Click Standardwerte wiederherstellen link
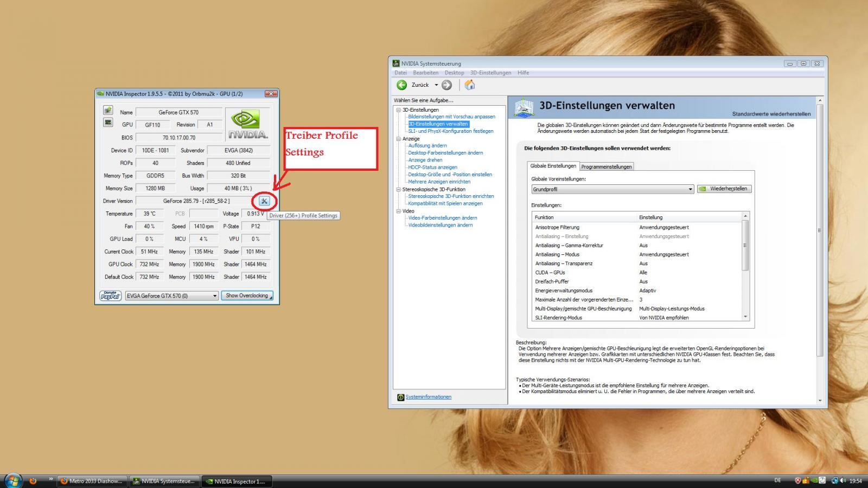 point(771,114)
